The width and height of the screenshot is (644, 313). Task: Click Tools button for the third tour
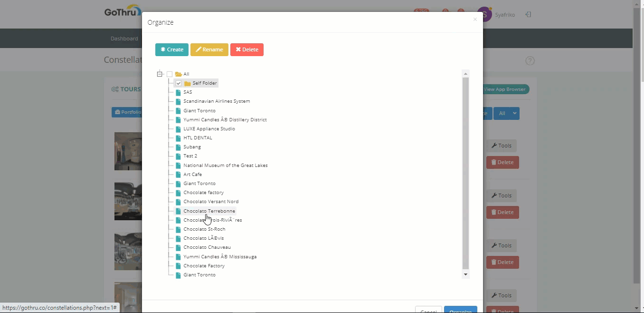click(x=502, y=245)
